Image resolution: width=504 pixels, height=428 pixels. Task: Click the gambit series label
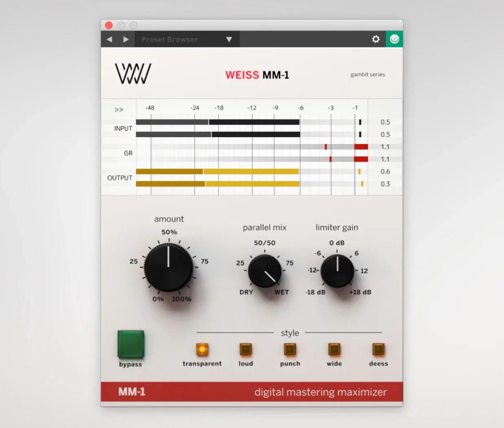point(368,75)
